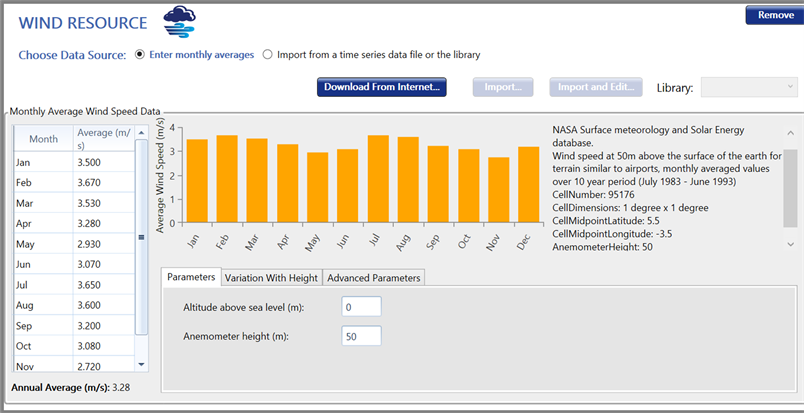Image resolution: width=804 pixels, height=413 pixels.
Task: Click the July bar in the chart
Action: coord(378,178)
